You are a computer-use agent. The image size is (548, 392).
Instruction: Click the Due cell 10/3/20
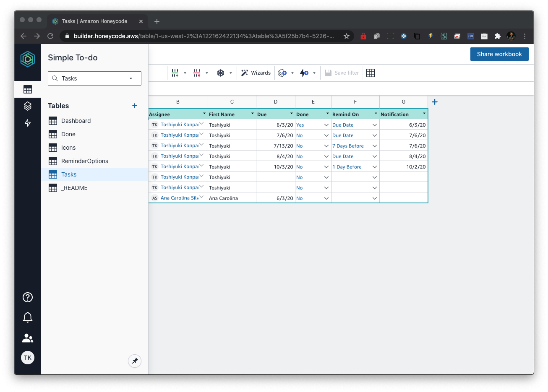[x=276, y=167]
